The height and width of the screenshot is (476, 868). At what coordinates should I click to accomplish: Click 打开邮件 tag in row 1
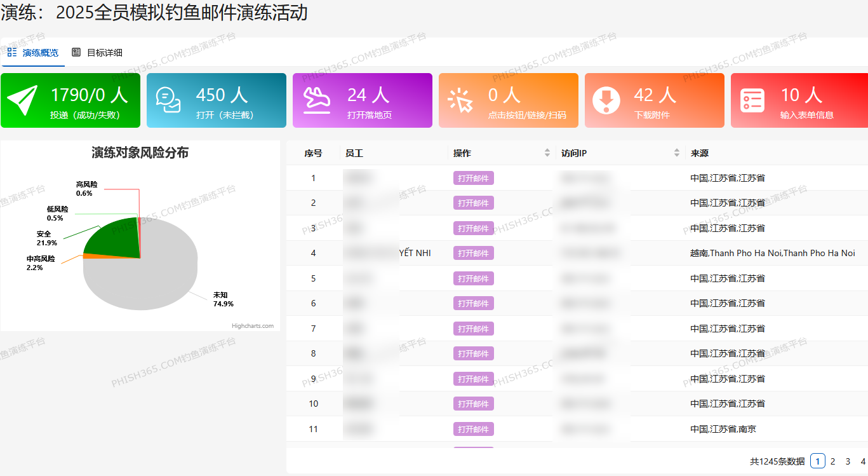(473, 179)
